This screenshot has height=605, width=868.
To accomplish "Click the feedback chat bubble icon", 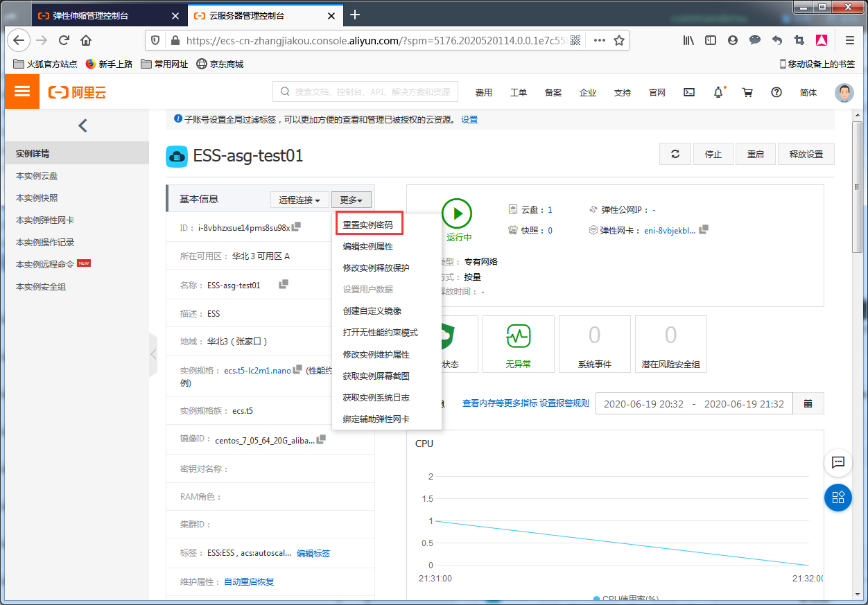I will pos(837,462).
